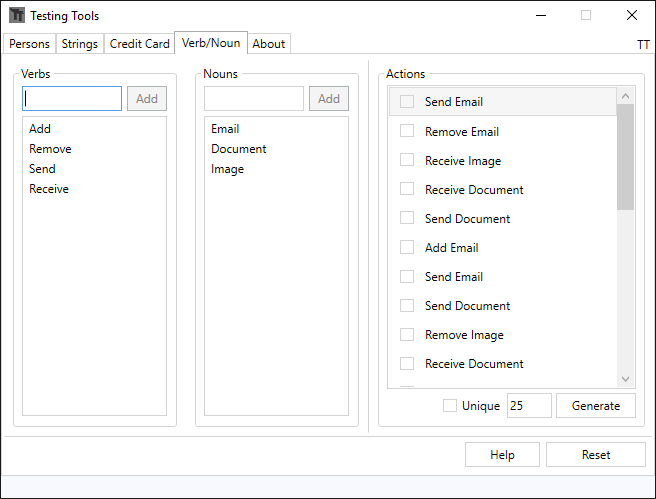656x499 pixels.
Task: Click the Add Email action label
Action: pos(451,248)
